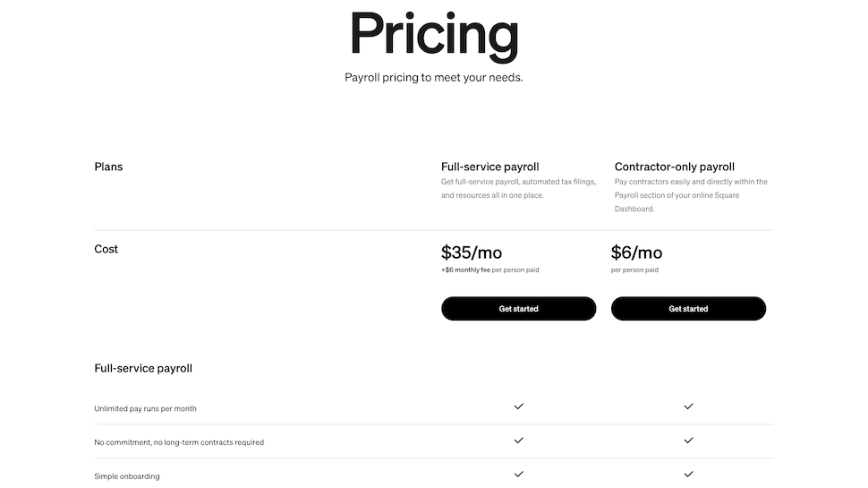Click Full-service checkmark for Simple onboarding
Viewport: 868px width, 488px height.
pyautogui.click(x=519, y=475)
